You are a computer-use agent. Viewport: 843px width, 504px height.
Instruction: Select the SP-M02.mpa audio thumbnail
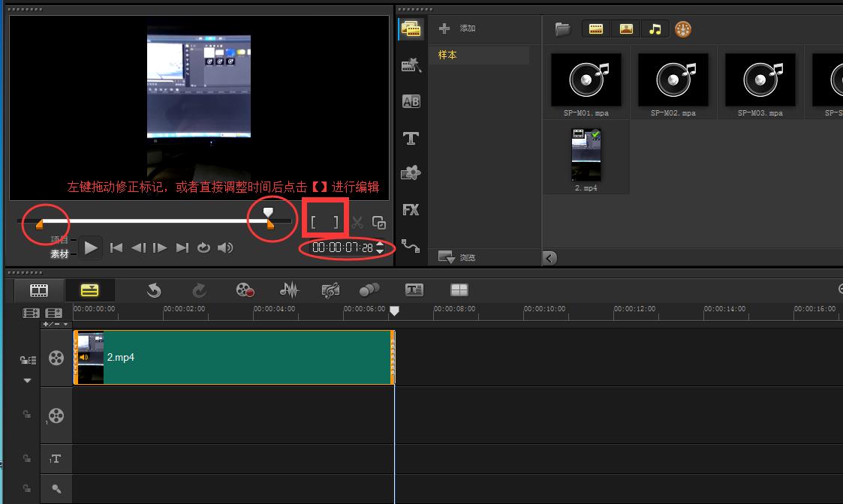(x=673, y=79)
